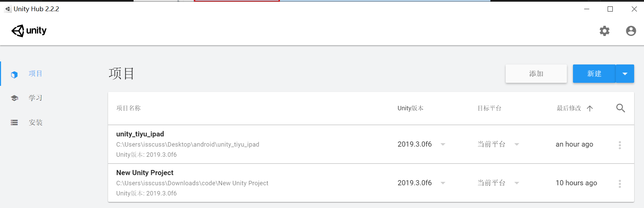
Task: Open the settings gear icon
Action: (x=604, y=31)
